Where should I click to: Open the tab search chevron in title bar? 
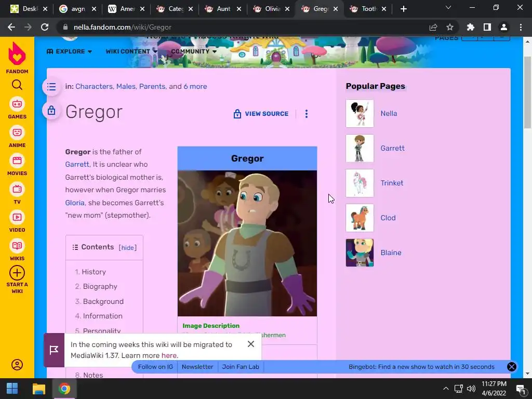point(448,7)
